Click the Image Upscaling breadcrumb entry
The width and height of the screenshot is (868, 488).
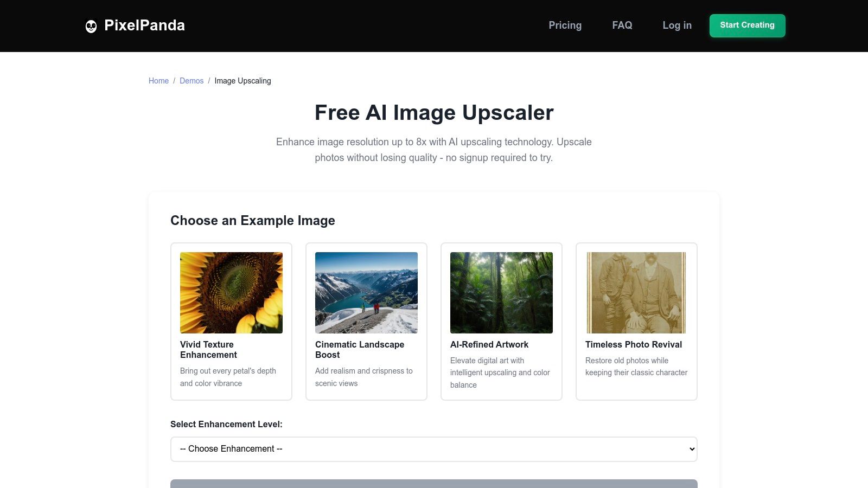242,80
